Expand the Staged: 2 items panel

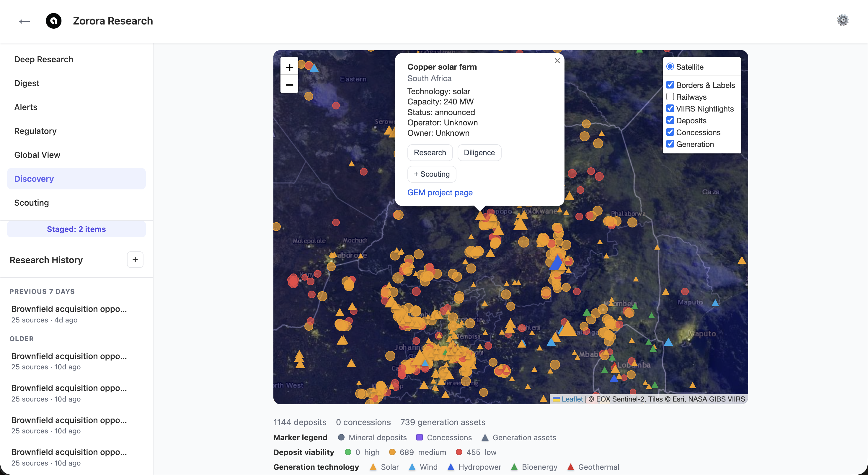[x=76, y=229]
